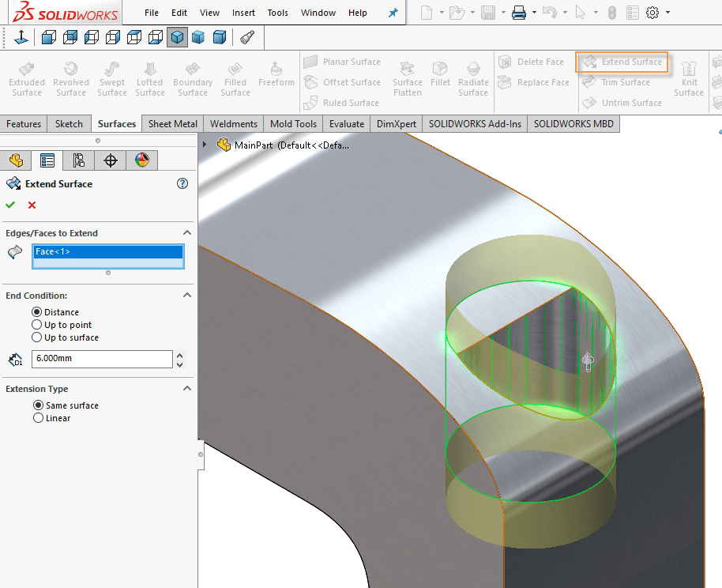Switch to the Sketch tab

click(69, 124)
